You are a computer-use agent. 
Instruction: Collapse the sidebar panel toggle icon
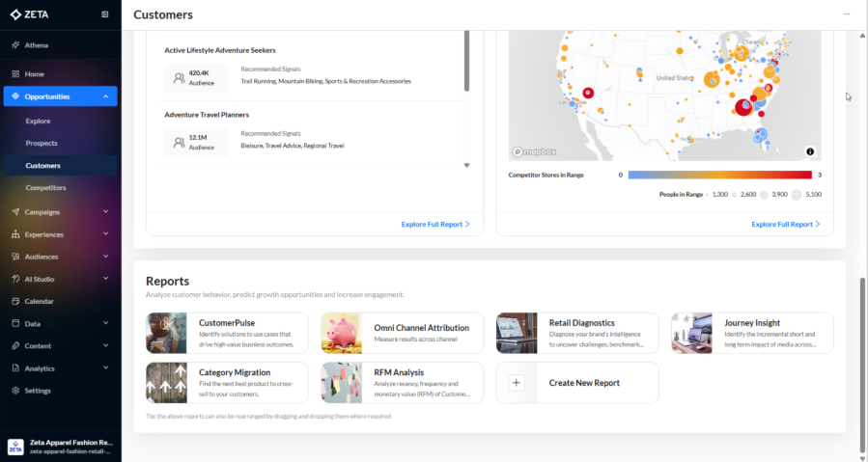pos(104,14)
